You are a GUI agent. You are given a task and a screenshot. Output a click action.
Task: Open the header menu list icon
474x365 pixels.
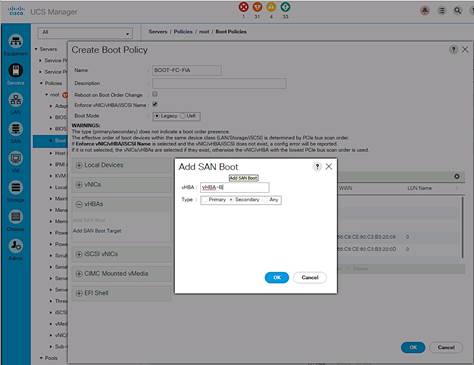[442, 11]
